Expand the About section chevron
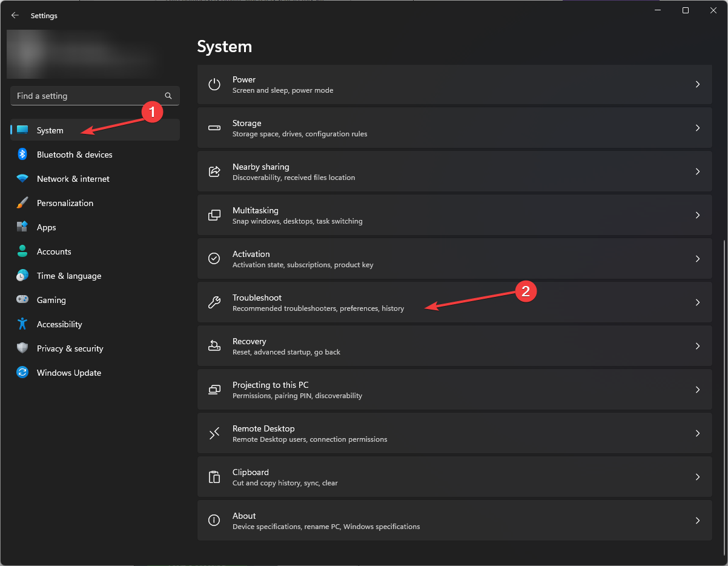Image resolution: width=728 pixels, height=566 pixels. coord(698,521)
